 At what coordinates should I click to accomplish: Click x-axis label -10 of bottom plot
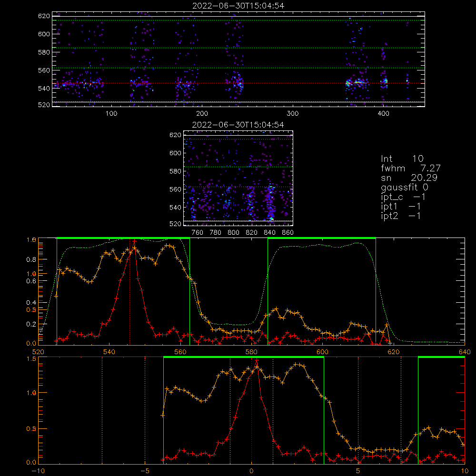click(x=38, y=471)
